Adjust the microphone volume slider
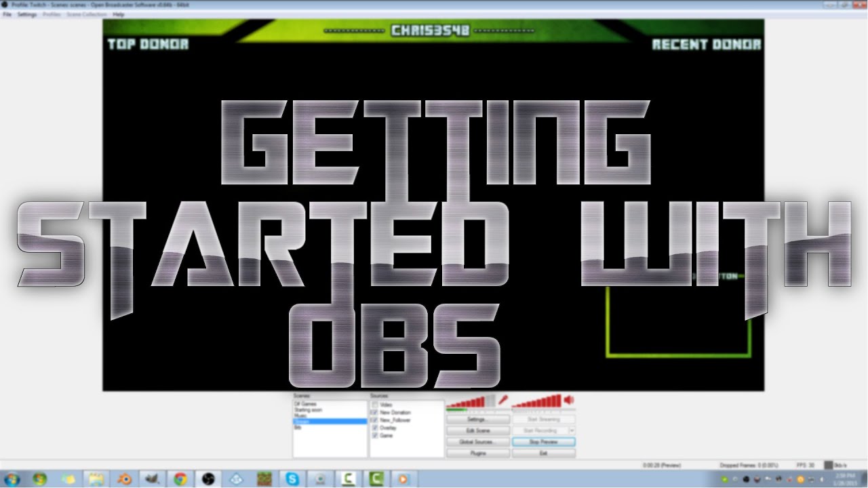868x488 pixels. (x=471, y=401)
